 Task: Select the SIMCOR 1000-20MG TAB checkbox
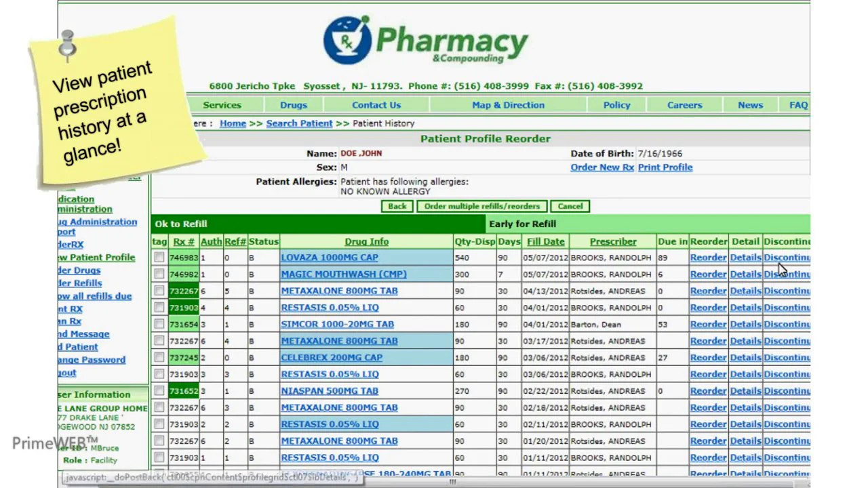pos(159,324)
